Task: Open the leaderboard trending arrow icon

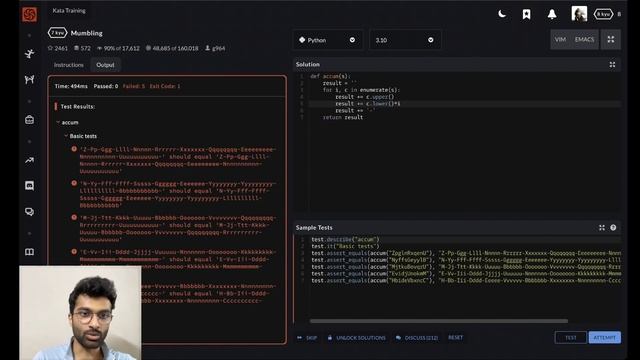Action: [x=29, y=160]
